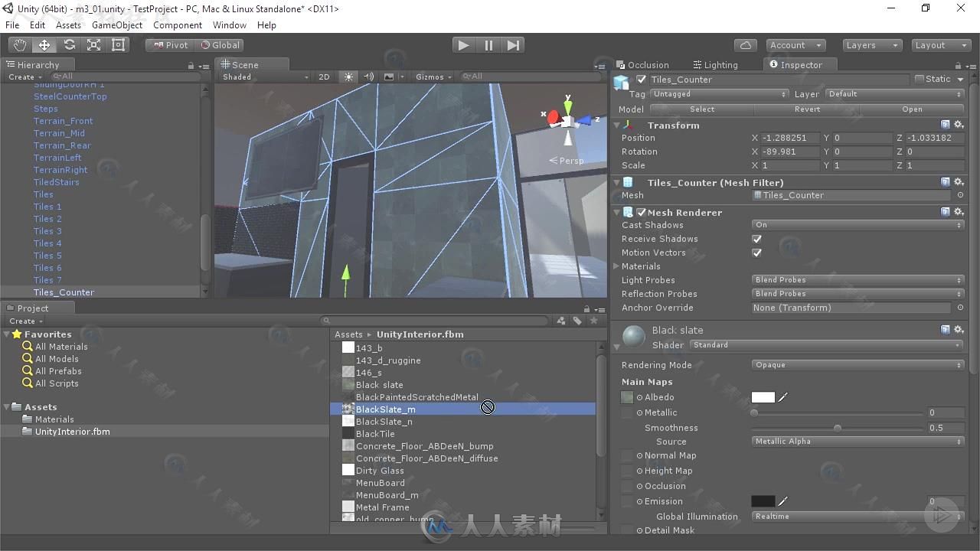Toggle scene lighting sun icon
This screenshot has height=551, width=980.
(x=348, y=77)
